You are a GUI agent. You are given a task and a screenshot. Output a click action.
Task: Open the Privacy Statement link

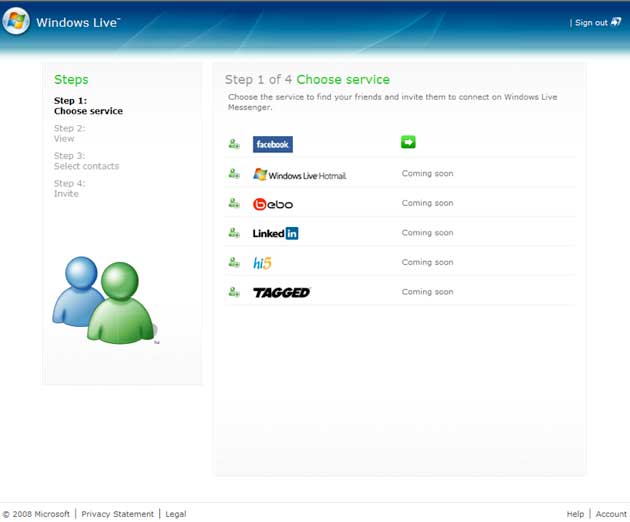point(117,514)
